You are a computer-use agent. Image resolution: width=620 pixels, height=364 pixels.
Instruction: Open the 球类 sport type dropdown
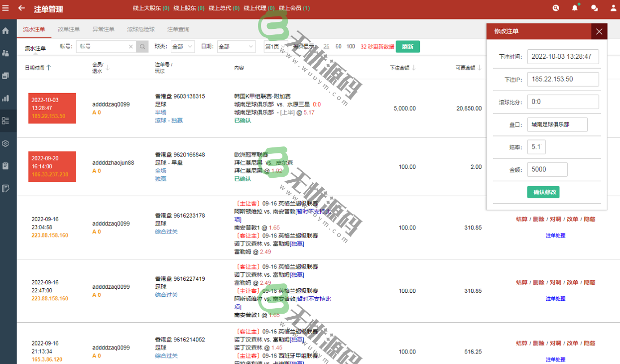tap(182, 46)
